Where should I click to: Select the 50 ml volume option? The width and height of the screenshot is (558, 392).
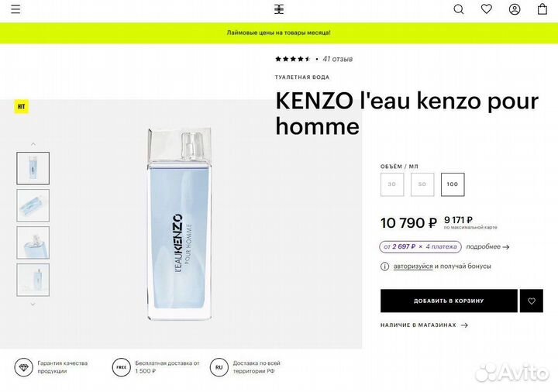tap(422, 184)
